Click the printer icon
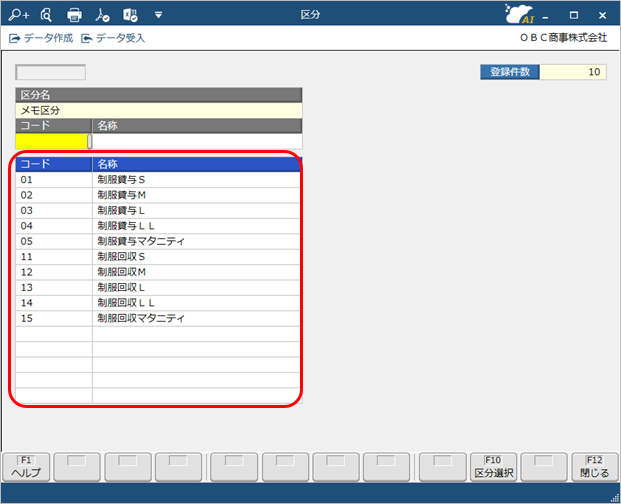Viewport: 621px width, 504px height. [74, 15]
